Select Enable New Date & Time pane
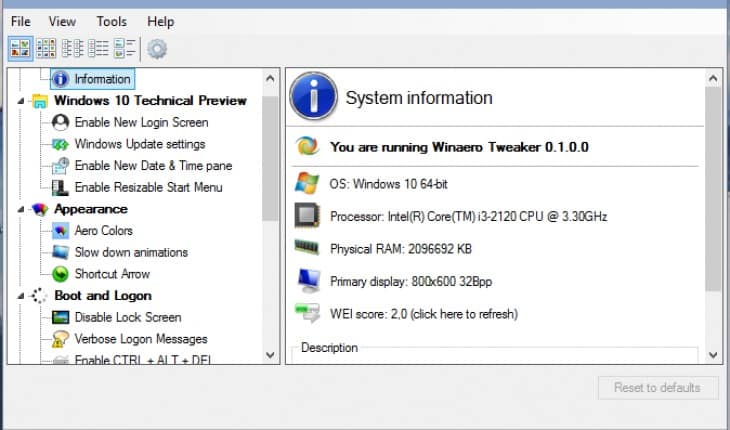The width and height of the screenshot is (730, 430). (153, 166)
